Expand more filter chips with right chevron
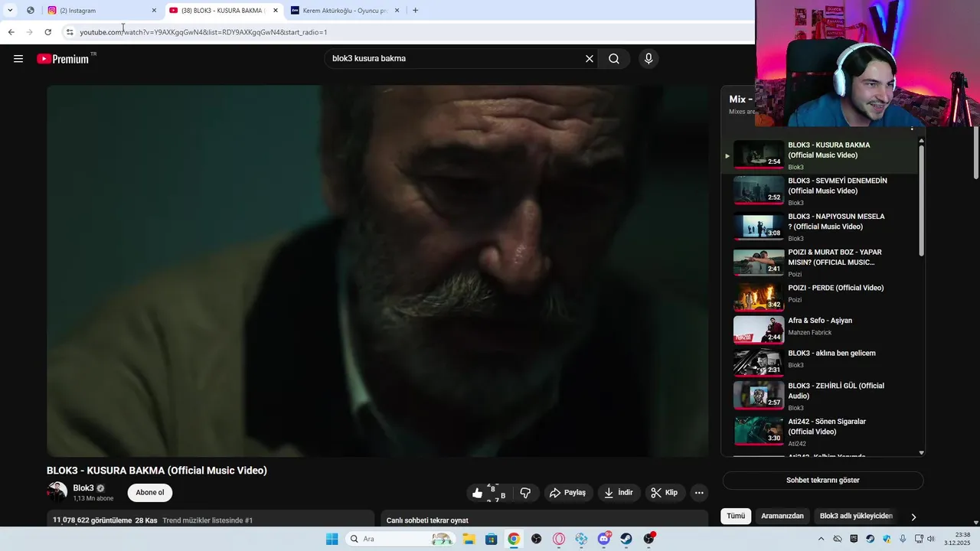The height and width of the screenshot is (551, 980). 913,517
